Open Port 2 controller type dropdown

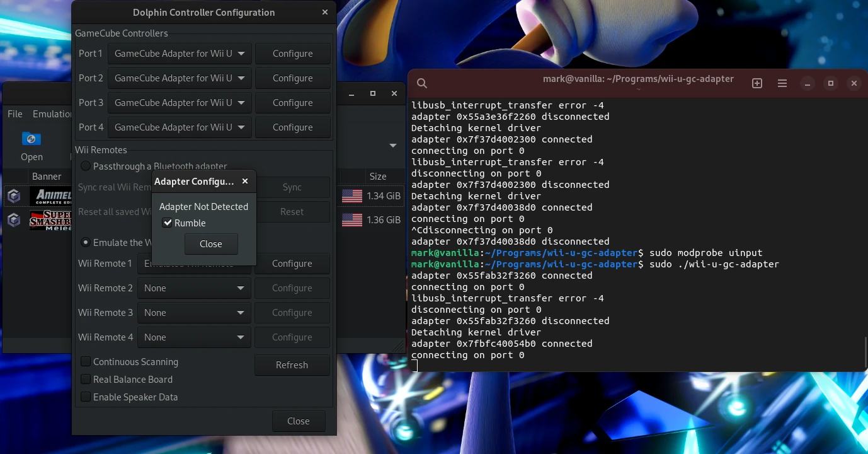point(180,78)
